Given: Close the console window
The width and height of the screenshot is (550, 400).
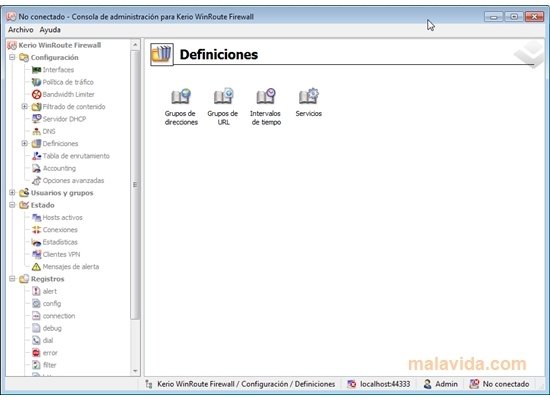Looking at the screenshot, I should click(534, 16).
